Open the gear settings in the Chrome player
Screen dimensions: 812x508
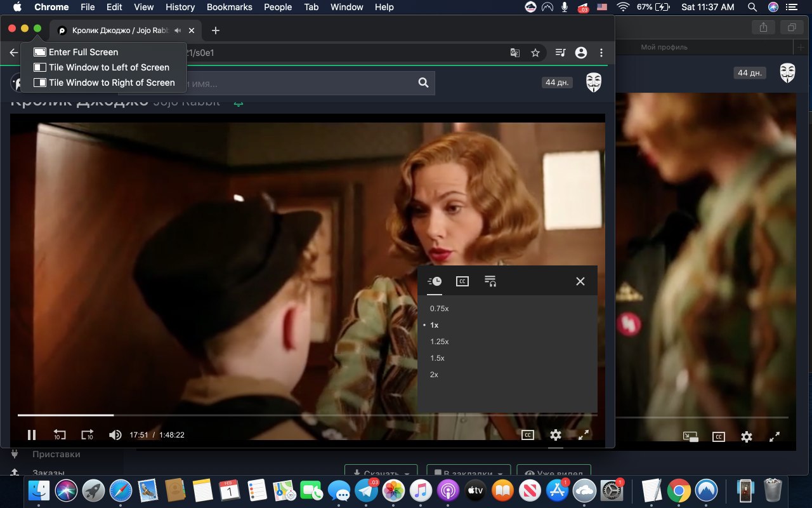pyautogui.click(x=556, y=435)
